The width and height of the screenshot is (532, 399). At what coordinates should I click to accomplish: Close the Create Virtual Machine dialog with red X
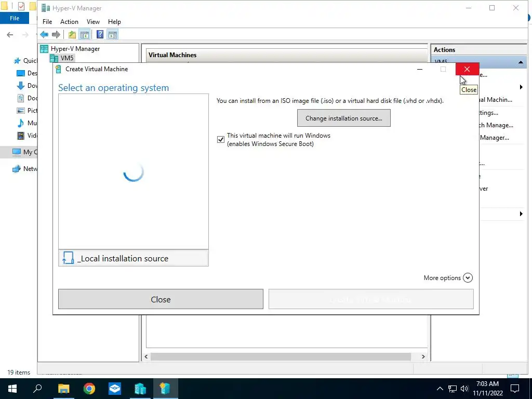point(467,69)
